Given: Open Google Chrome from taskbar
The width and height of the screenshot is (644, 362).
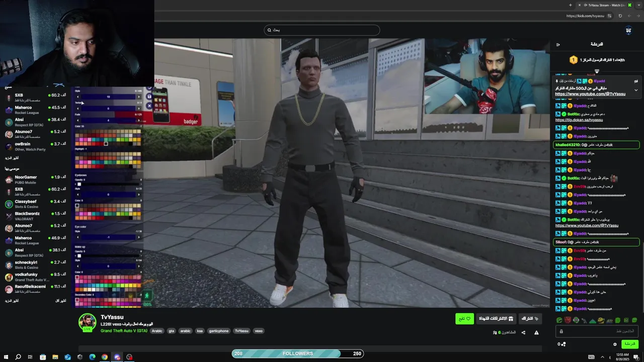Looking at the screenshot, I should coord(105,357).
